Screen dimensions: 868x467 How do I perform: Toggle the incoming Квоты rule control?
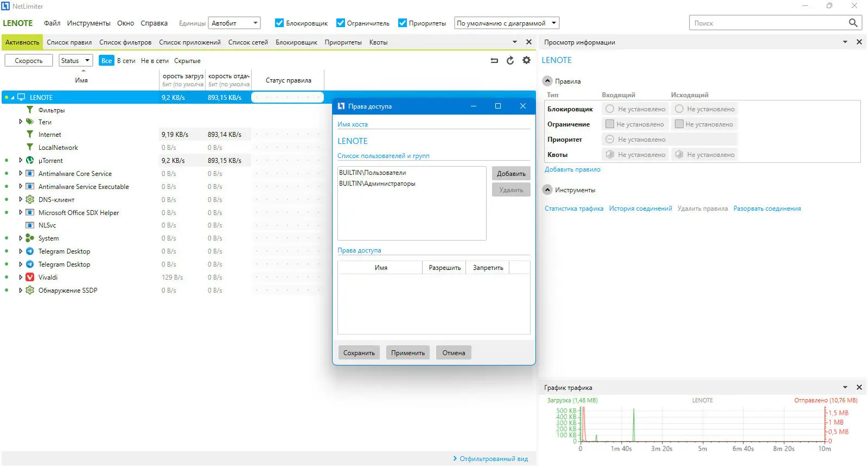(x=610, y=154)
